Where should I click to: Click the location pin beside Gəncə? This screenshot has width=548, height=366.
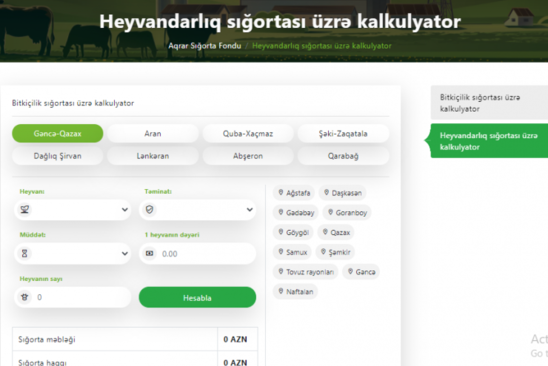pos(350,271)
